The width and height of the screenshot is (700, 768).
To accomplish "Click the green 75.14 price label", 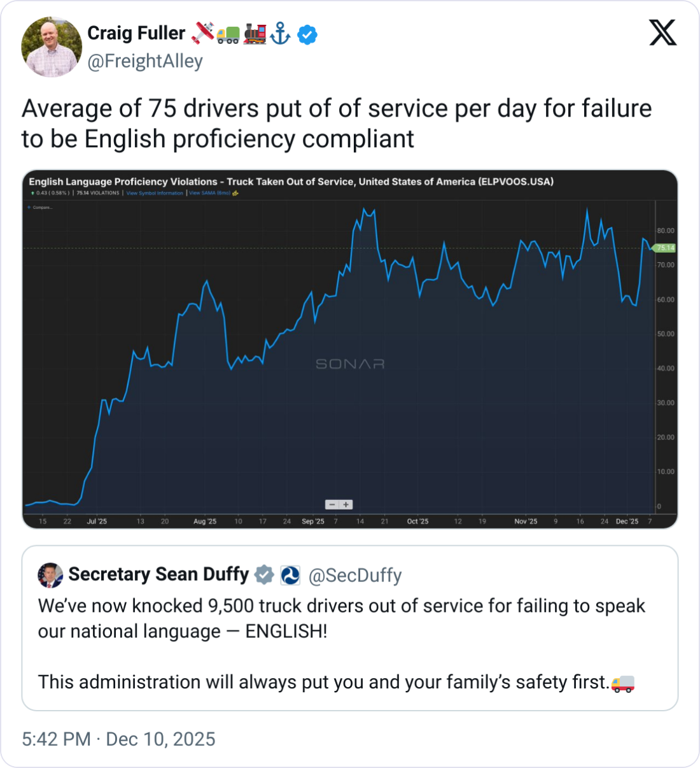I will click(665, 248).
